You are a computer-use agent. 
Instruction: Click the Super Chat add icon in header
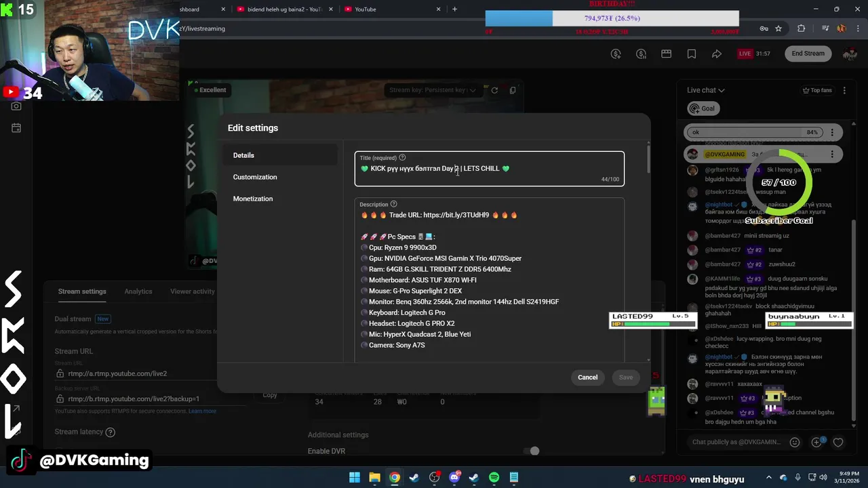point(616,54)
